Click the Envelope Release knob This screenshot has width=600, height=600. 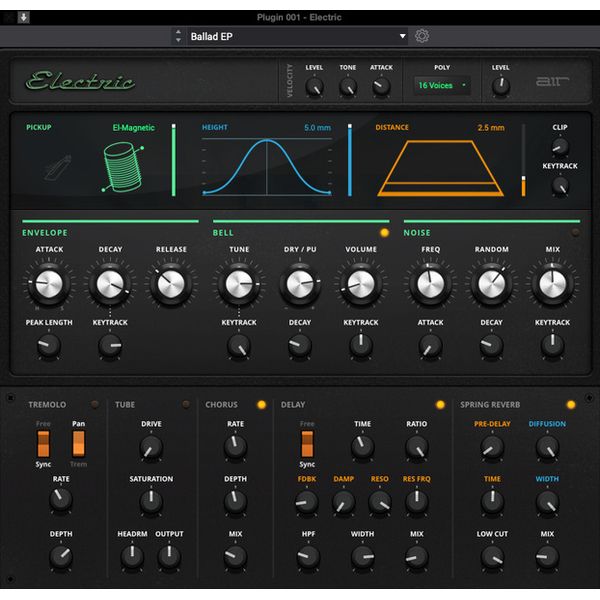pos(171,284)
